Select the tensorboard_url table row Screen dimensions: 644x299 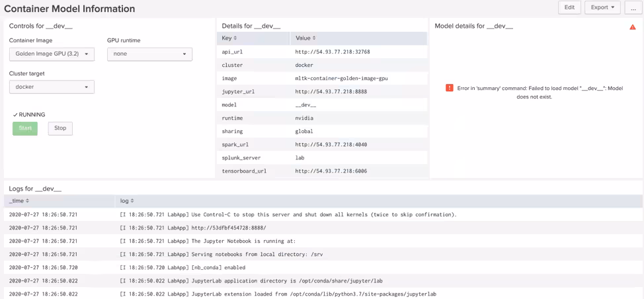(x=321, y=171)
